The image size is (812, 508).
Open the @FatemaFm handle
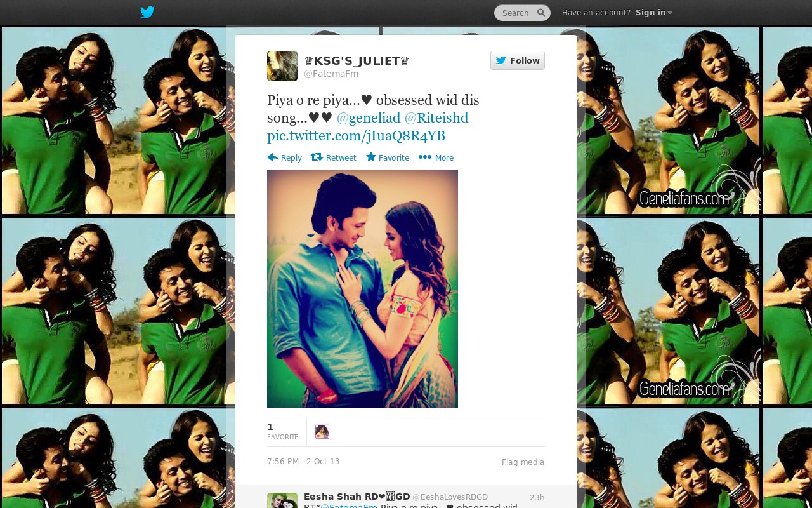331,74
